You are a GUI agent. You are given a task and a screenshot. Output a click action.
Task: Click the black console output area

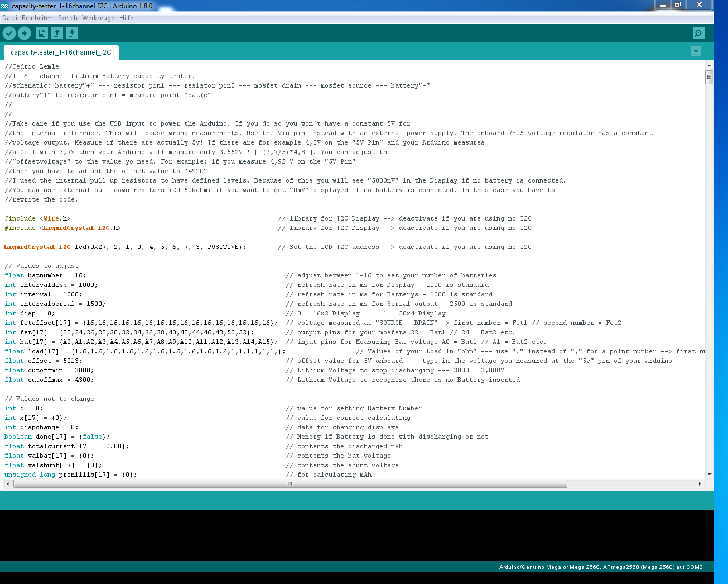tap(357, 535)
